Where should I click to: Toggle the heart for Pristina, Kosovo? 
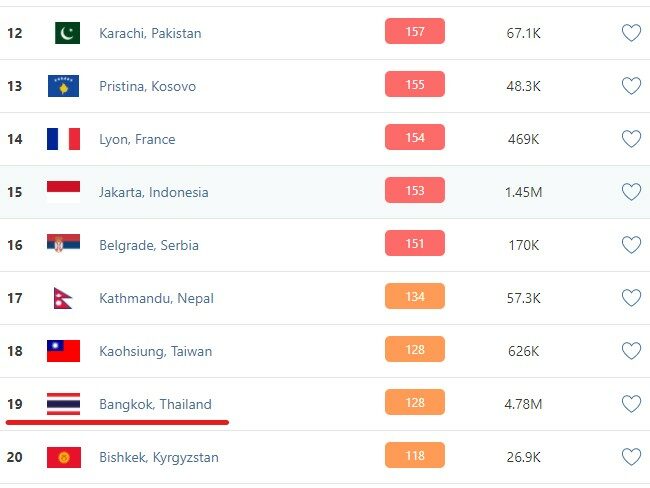tap(631, 86)
